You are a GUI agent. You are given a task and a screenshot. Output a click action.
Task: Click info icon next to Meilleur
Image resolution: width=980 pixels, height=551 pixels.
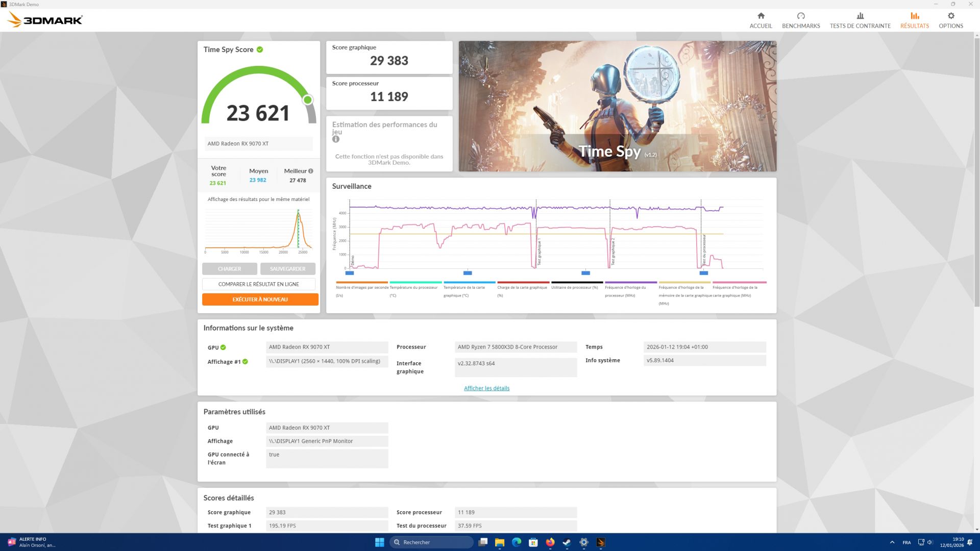311,171
